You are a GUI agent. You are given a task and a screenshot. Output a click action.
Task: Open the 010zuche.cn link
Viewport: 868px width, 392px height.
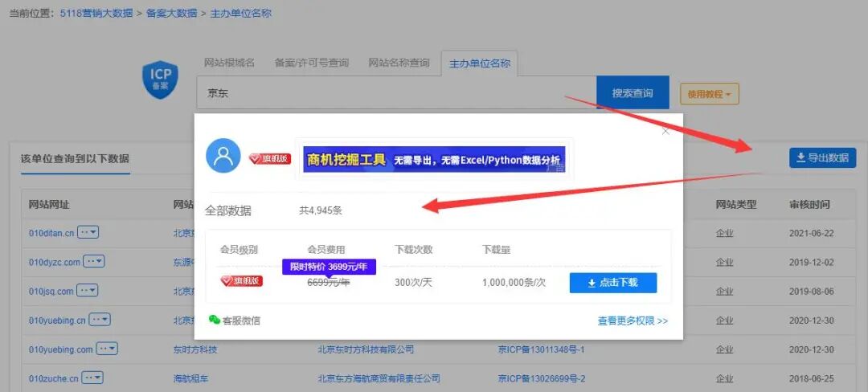click(54, 379)
